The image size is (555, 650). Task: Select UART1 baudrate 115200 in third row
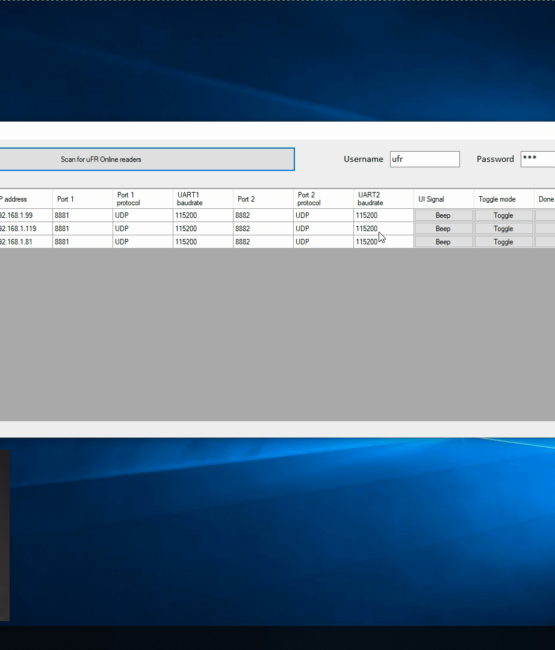[203, 242]
